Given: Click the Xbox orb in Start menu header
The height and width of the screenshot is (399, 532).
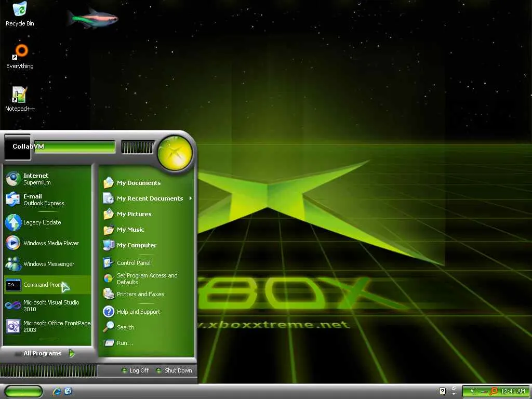Looking at the screenshot, I should coord(175,153).
